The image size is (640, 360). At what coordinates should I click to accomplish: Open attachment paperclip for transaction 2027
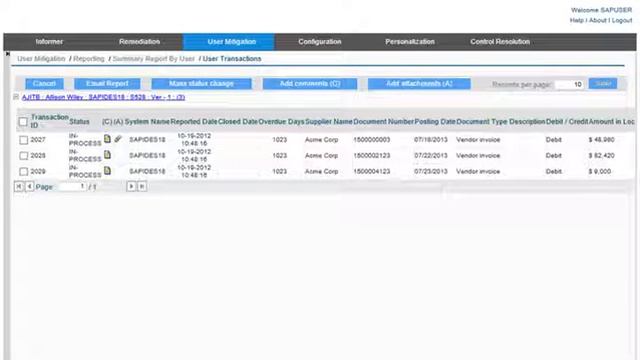pyautogui.click(x=118, y=139)
